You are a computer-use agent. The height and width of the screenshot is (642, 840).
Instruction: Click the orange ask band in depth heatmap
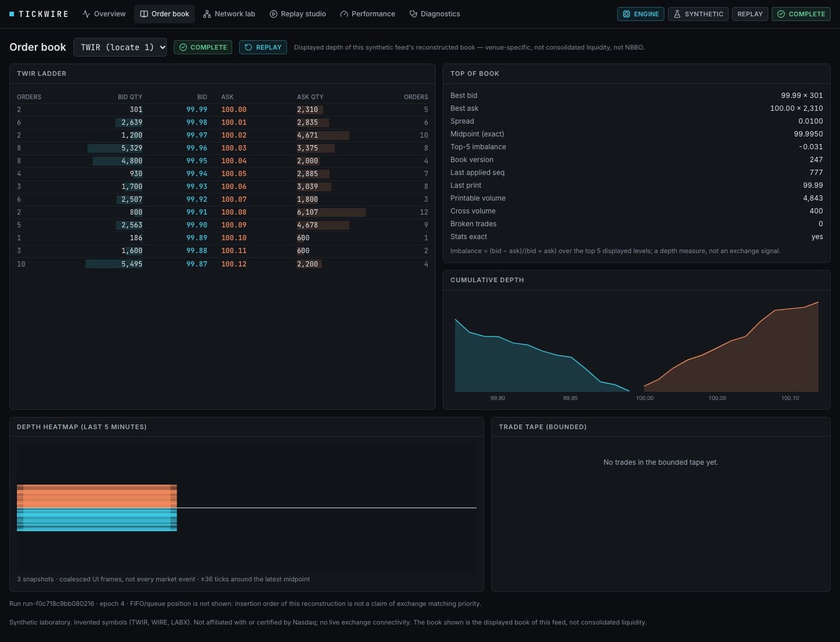click(97, 496)
